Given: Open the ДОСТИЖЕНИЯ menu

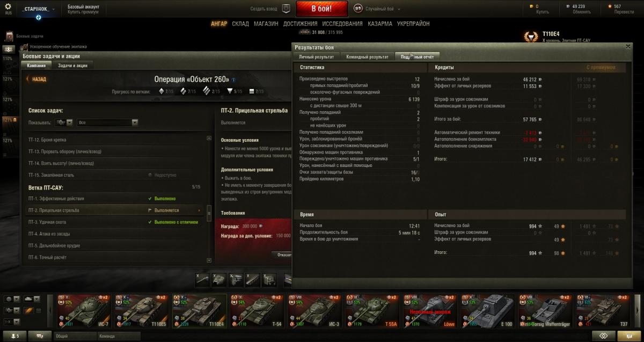Looking at the screenshot, I should pos(301,24).
